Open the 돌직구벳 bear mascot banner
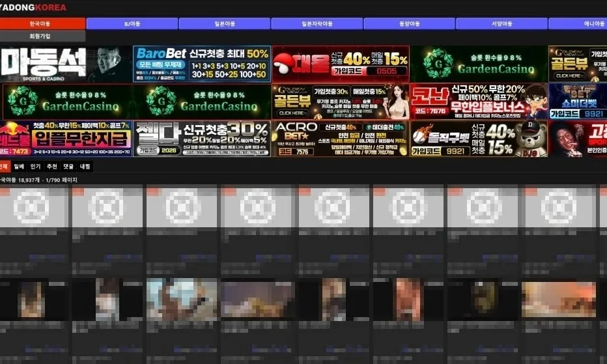Screen dimensions: 607x364 [x=479, y=139]
